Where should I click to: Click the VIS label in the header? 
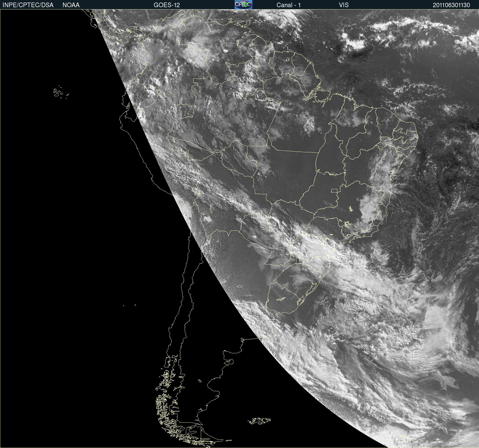click(x=344, y=5)
